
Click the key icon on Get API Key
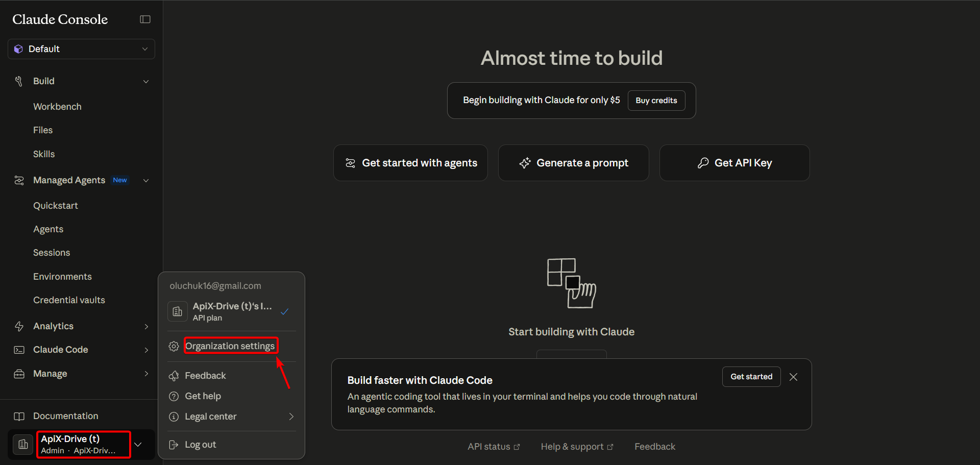(x=703, y=163)
